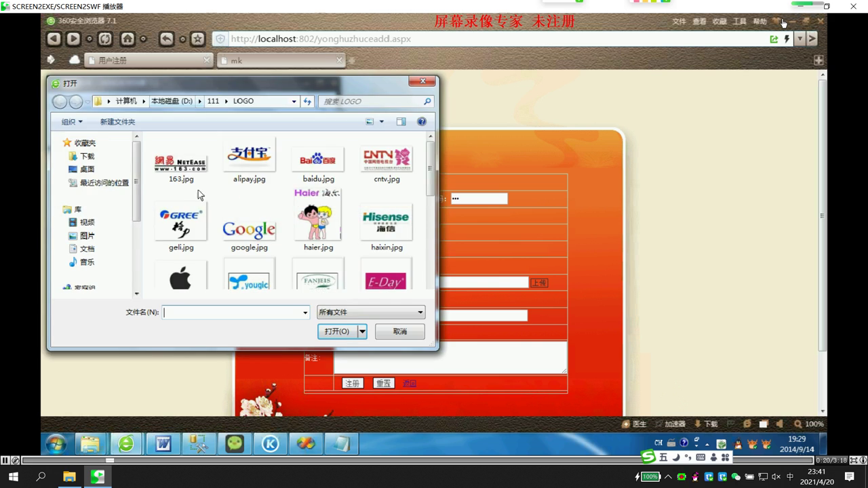The height and width of the screenshot is (488, 868).
Task: Close the mk browser tab
Action: pos(339,60)
